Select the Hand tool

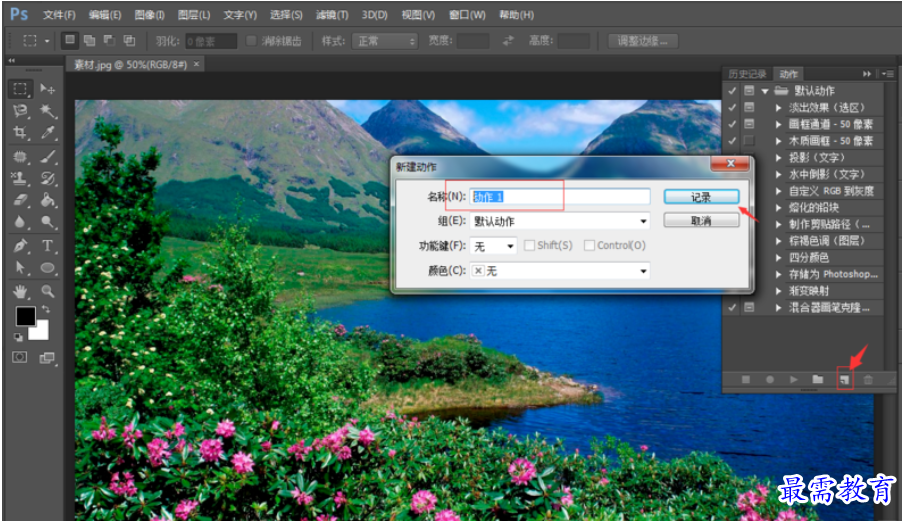[20, 292]
